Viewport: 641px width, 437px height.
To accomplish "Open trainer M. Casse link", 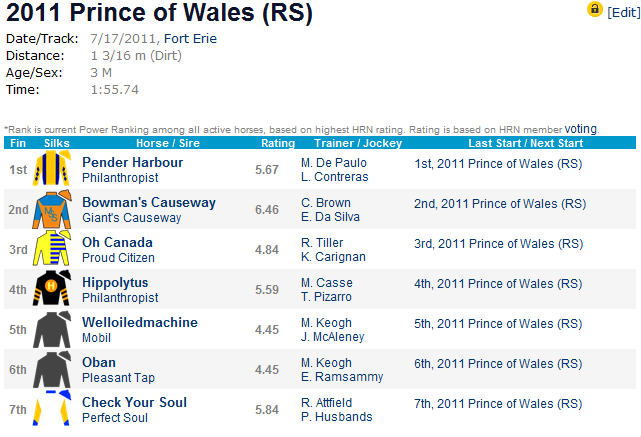I will 327,283.
